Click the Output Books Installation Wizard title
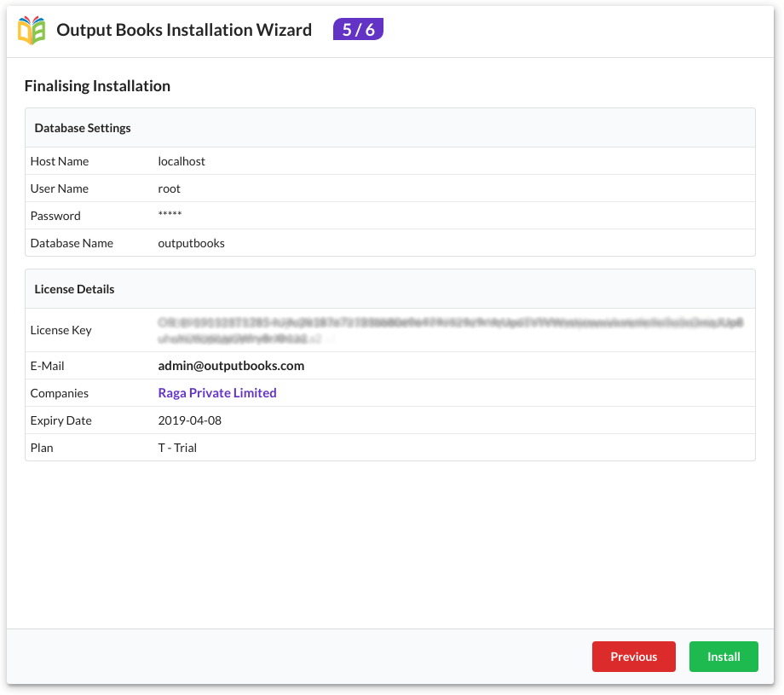784x695 pixels. [x=184, y=30]
